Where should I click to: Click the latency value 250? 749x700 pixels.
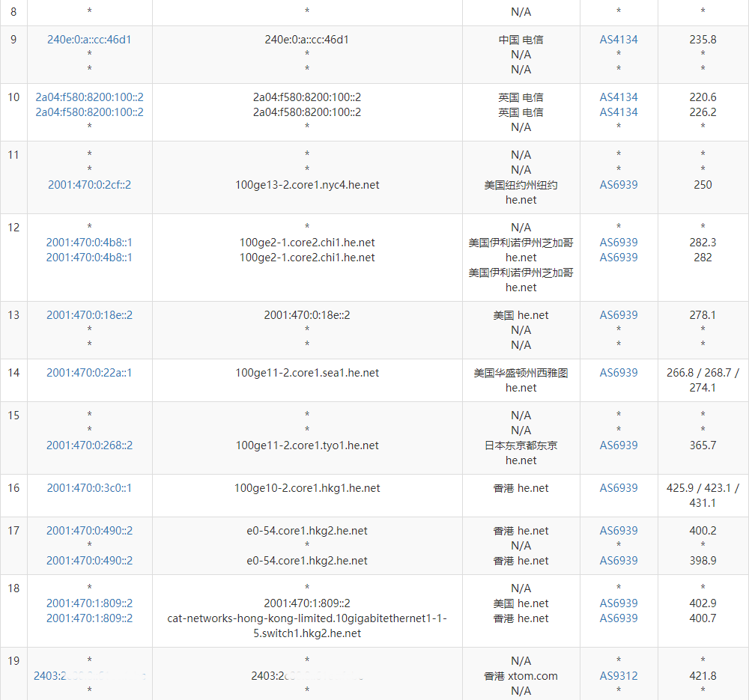(x=703, y=185)
